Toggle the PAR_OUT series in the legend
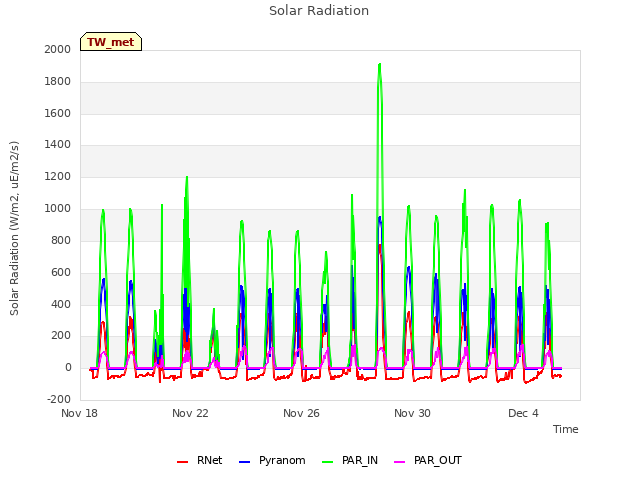This screenshot has height=480, width=640. click(428, 461)
